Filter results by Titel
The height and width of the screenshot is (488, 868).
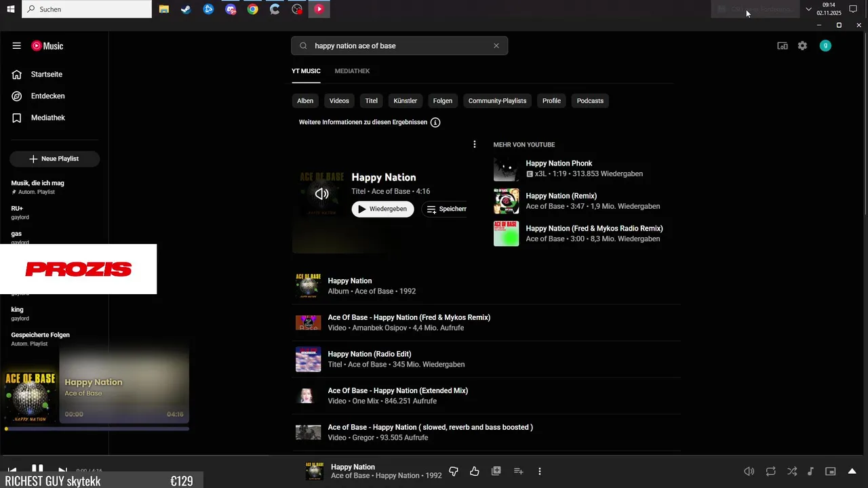(372, 101)
